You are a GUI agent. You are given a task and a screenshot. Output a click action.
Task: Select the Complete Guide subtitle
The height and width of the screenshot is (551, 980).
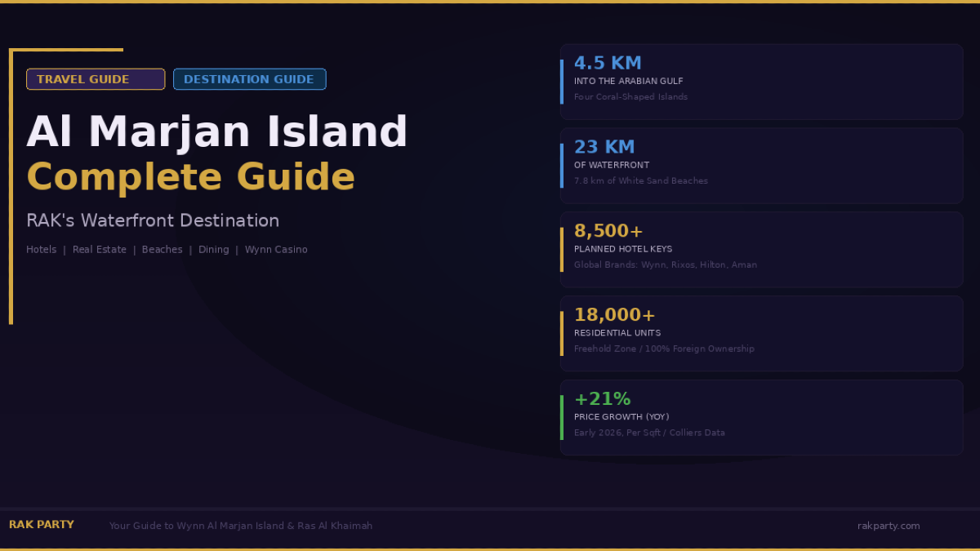191,177
